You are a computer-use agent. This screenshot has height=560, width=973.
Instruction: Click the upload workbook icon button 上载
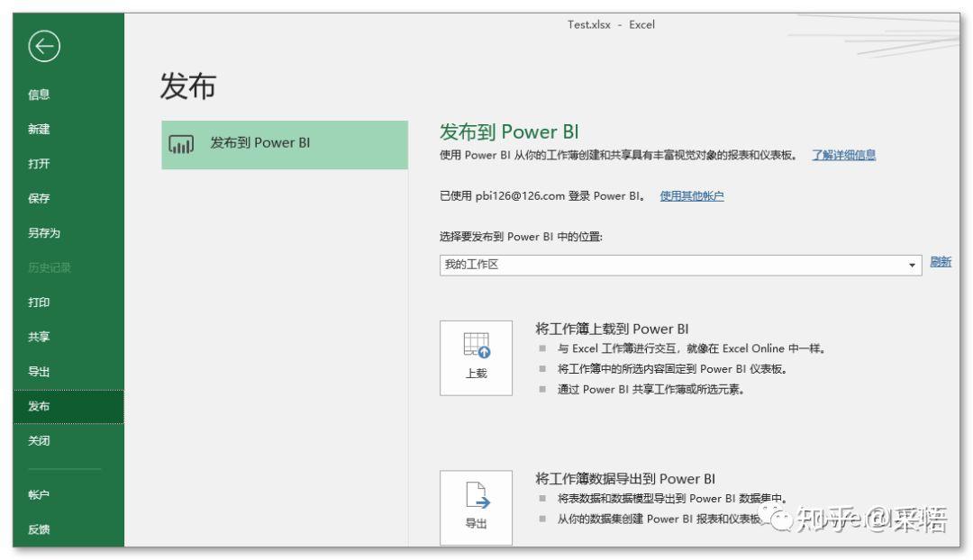pos(476,357)
